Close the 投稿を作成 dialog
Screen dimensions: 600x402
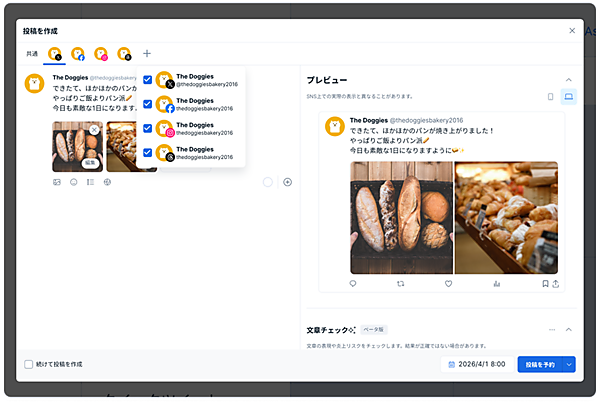click(x=572, y=31)
